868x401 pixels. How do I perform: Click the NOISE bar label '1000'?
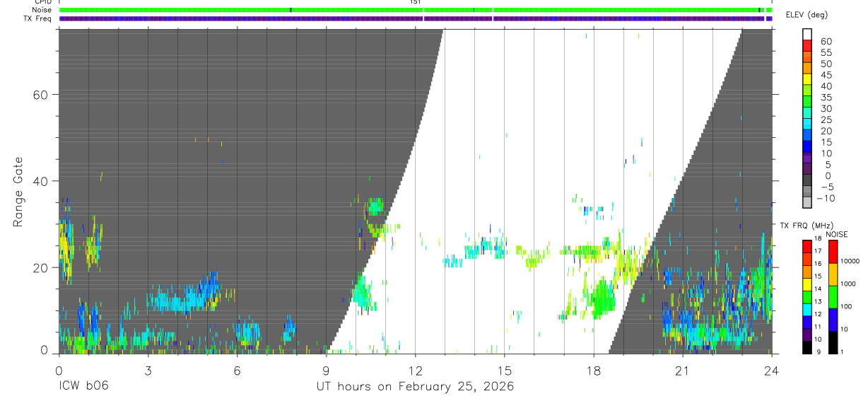(x=848, y=284)
